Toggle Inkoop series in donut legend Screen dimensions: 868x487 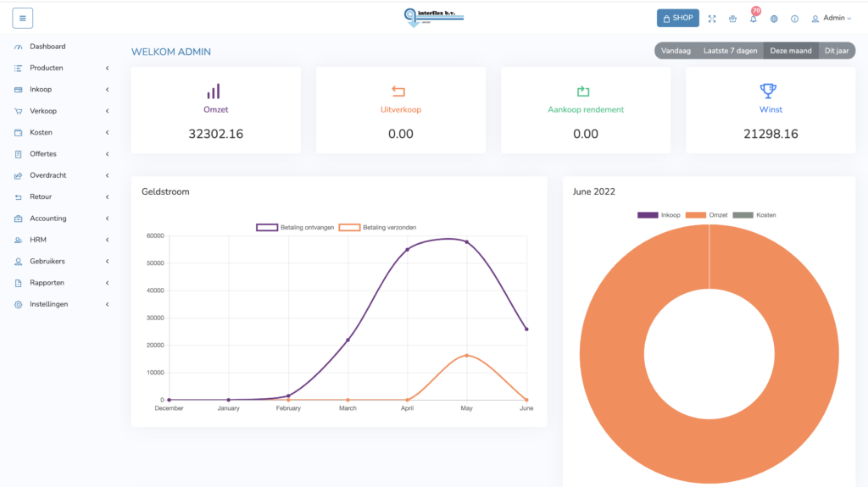click(659, 215)
